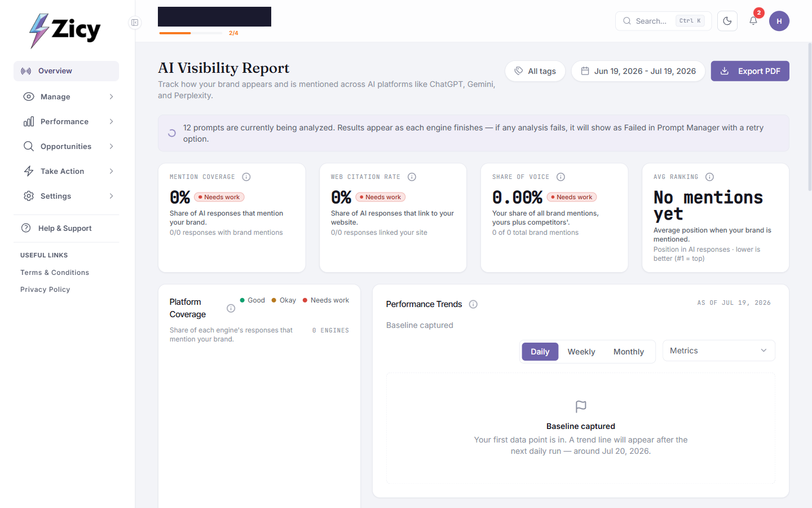
Task: Open the Opportunities sidebar item
Action: pos(66,146)
